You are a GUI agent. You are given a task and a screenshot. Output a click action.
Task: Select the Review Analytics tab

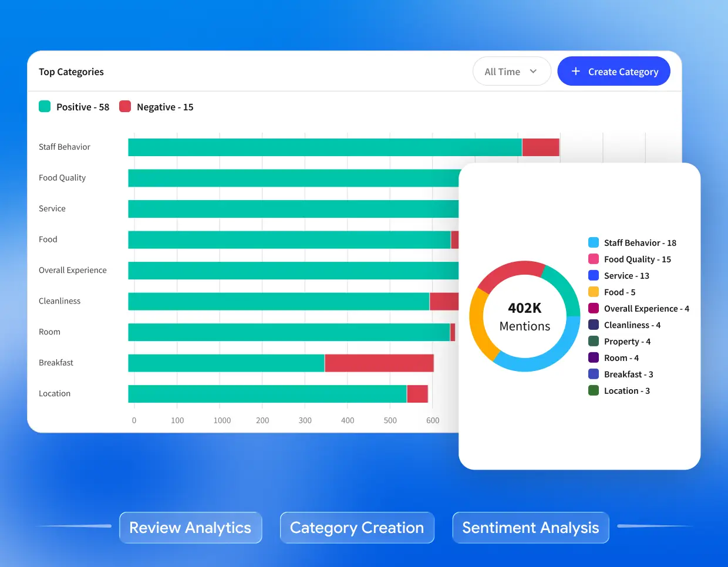click(190, 528)
